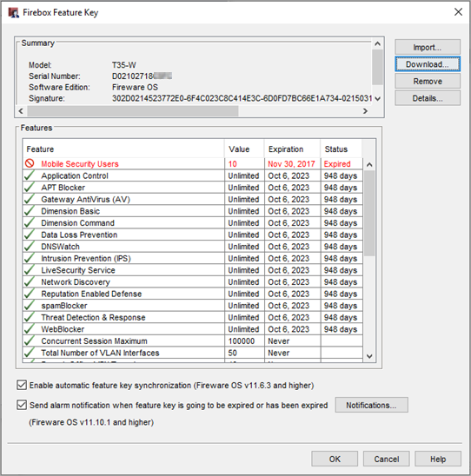
Task: Click the Cancel button
Action: pyautogui.click(x=386, y=459)
